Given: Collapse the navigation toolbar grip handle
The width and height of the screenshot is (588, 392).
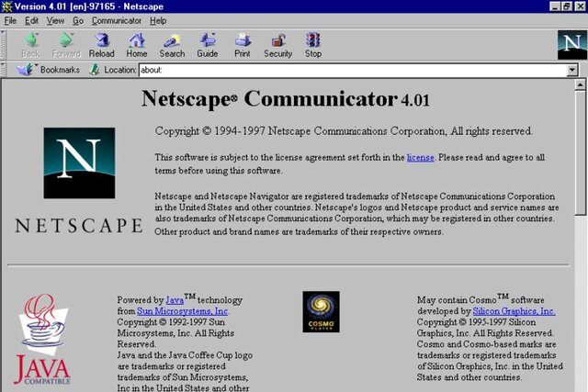Looking at the screenshot, I should 3,45.
